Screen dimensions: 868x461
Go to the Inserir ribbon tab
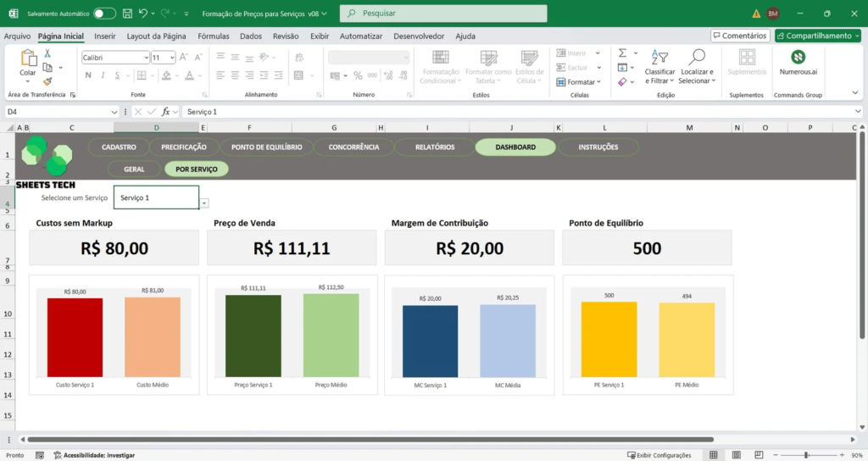105,36
